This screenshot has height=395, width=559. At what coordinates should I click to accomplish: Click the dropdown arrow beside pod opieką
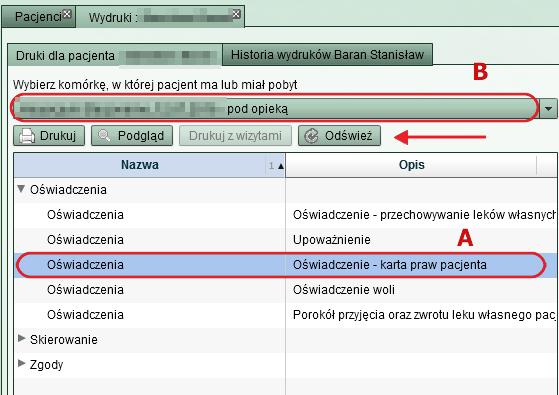pos(548,108)
